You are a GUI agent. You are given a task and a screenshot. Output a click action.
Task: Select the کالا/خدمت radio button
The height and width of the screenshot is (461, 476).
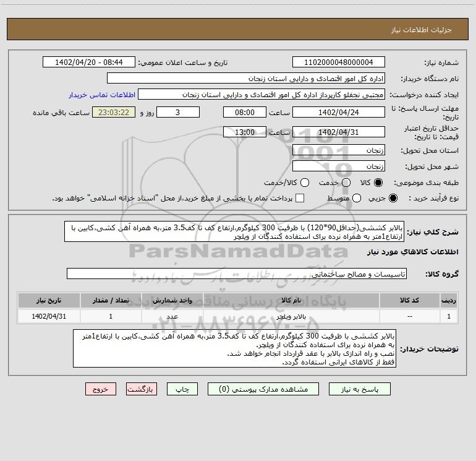[x=305, y=183]
